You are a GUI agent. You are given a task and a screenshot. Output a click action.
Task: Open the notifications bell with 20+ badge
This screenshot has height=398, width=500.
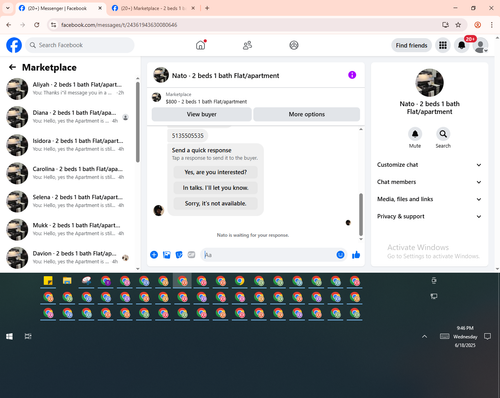(x=462, y=45)
